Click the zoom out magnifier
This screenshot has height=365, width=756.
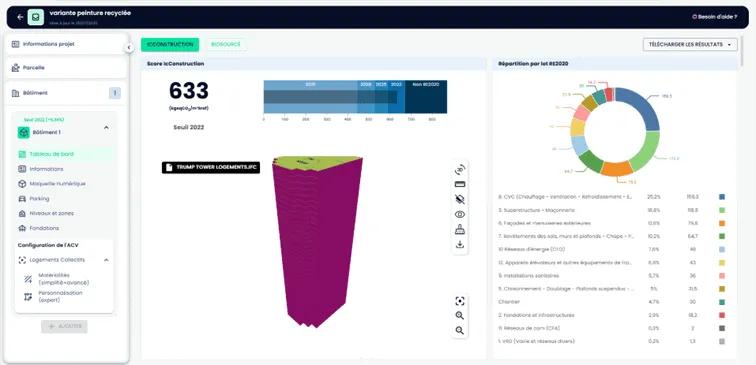(459, 331)
